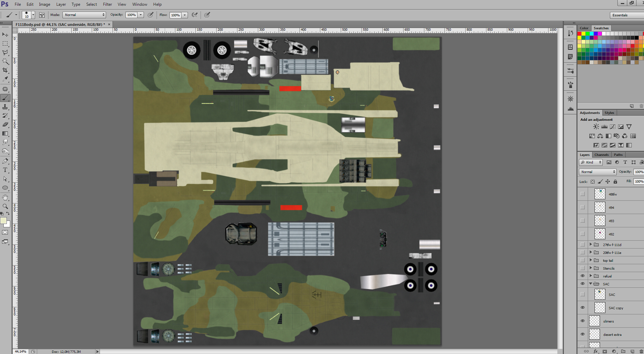Viewport: 644px width, 354px height.
Task: Close the F111Body.psd document tab
Action: (x=109, y=24)
